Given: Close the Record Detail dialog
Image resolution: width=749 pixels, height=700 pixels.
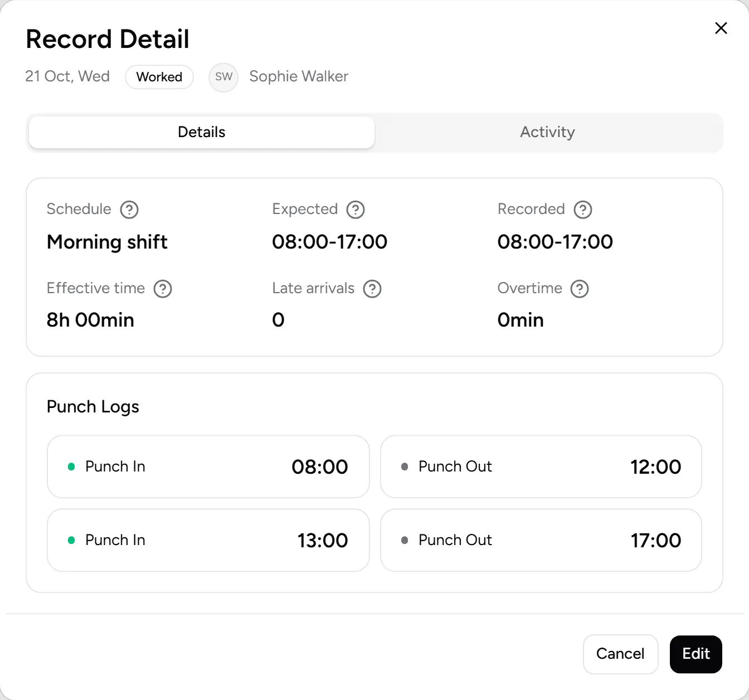Looking at the screenshot, I should [x=721, y=28].
